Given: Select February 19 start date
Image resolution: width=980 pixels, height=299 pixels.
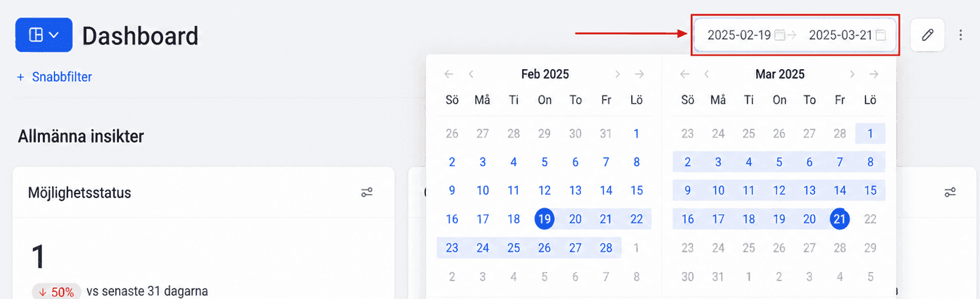Looking at the screenshot, I should click(x=544, y=219).
